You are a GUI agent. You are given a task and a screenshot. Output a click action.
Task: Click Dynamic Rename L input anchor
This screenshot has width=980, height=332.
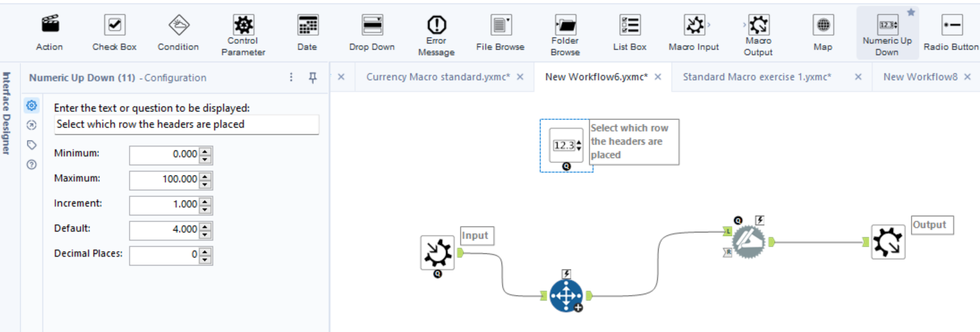[x=728, y=231]
